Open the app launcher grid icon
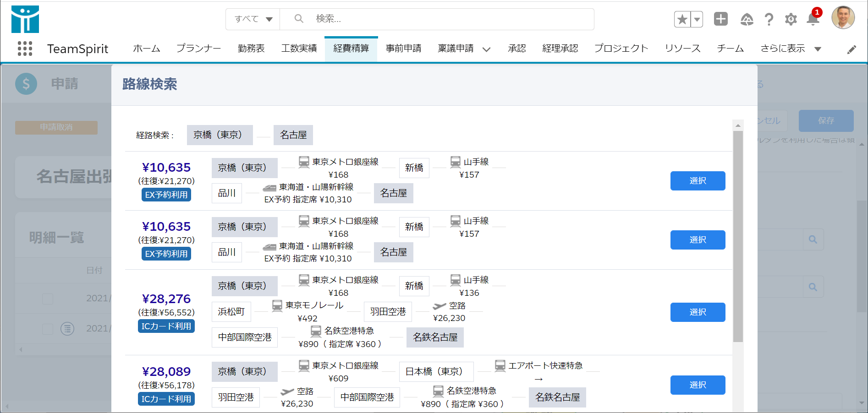This screenshot has height=413, width=868. click(25, 49)
